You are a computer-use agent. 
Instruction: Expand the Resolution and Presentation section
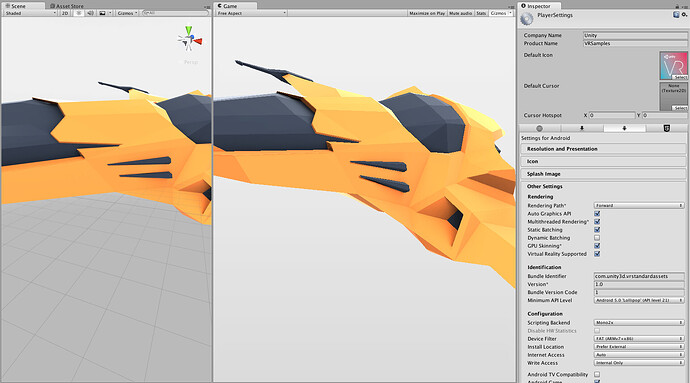click(603, 149)
